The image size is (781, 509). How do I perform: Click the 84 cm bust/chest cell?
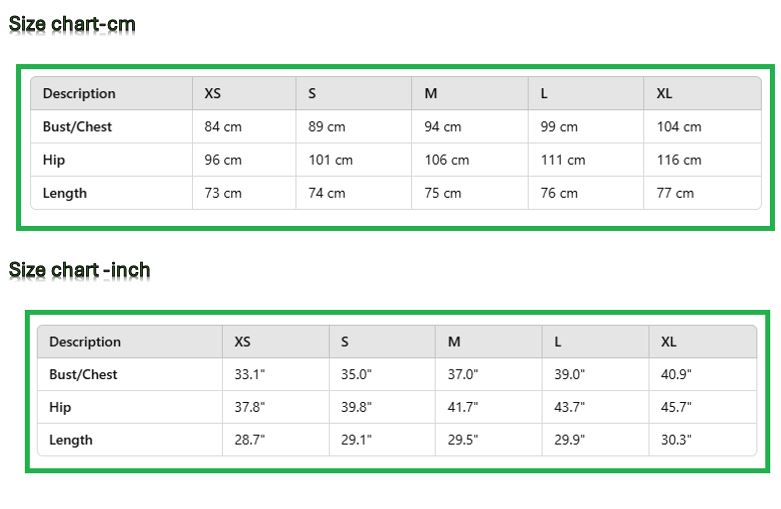pyautogui.click(x=223, y=127)
